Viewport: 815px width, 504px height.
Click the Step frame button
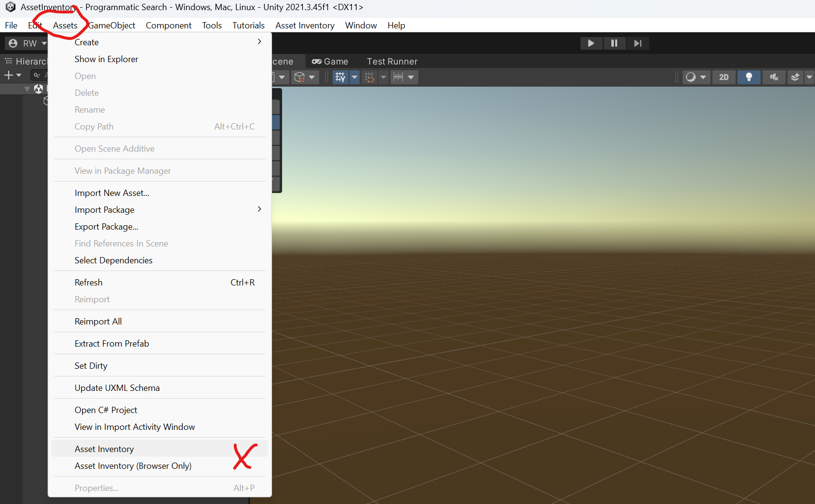[637, 43]
